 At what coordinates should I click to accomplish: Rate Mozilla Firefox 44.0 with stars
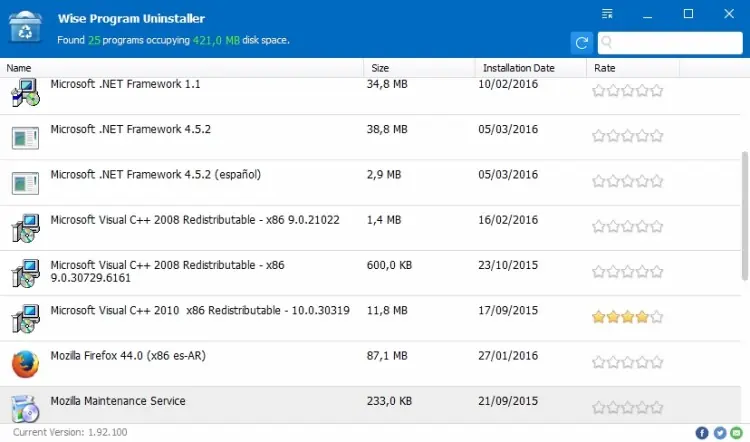pyautogui.click(x=628, y=362)
